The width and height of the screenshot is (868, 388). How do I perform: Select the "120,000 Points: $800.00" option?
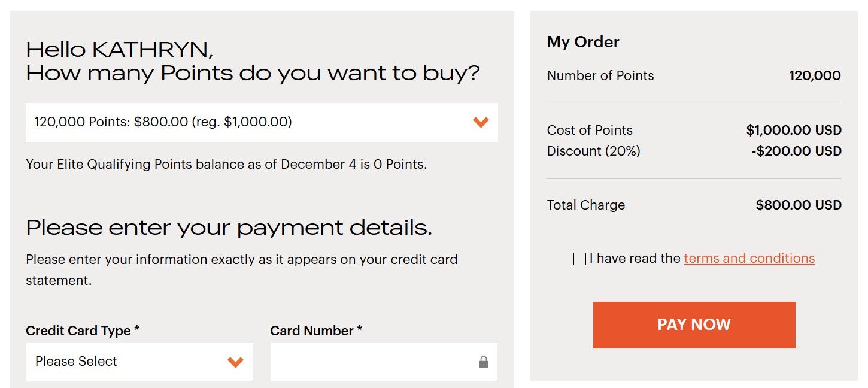(x=260, y=122)
